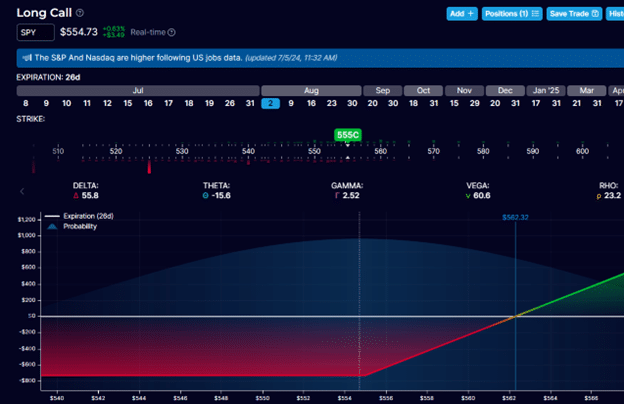Viewport: 624px width, 404px height.
Task: Open the Positions (1) list
Action: point(511,13)
